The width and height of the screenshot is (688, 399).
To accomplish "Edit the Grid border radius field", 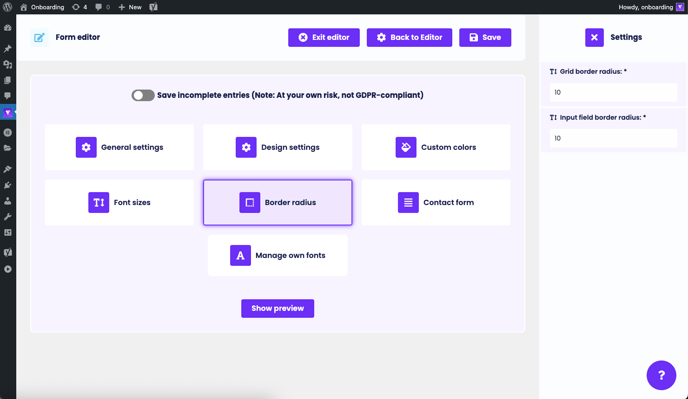I will (x=613, y=92).
